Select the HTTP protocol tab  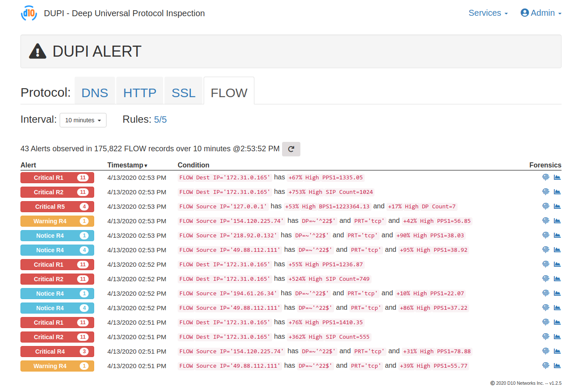(140, 92)
